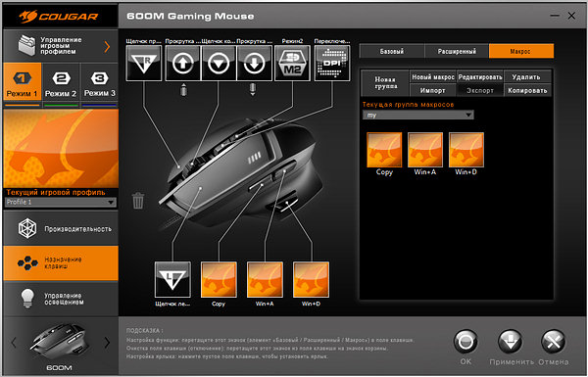588x377 pixels.
Task: Activate Режим 1 mode
Action: (x=23, y=81)
